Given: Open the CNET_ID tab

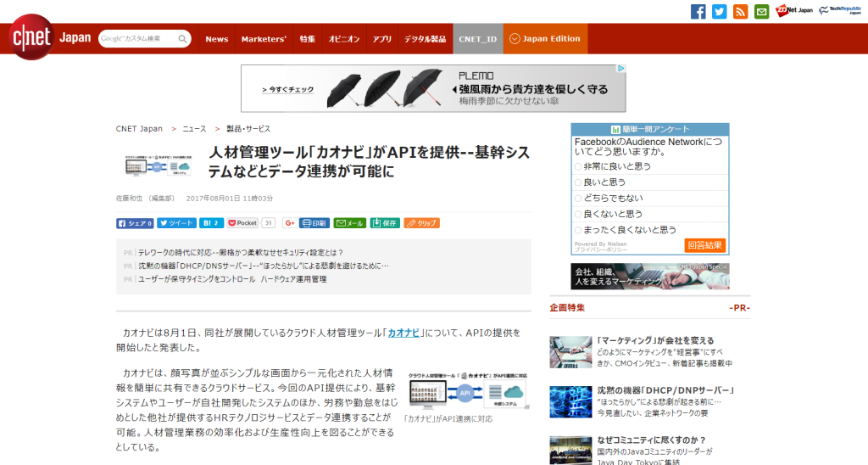Looking at the screenshot, I should coord(478,39).
